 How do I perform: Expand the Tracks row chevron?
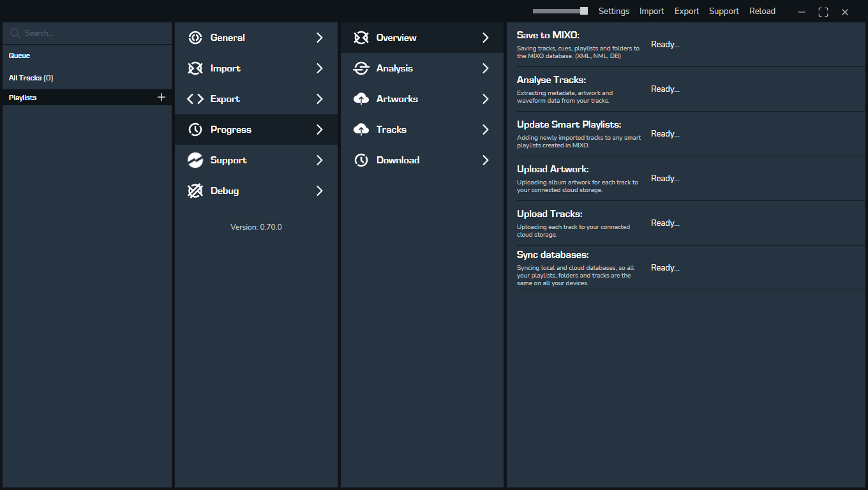pos(486,130)
